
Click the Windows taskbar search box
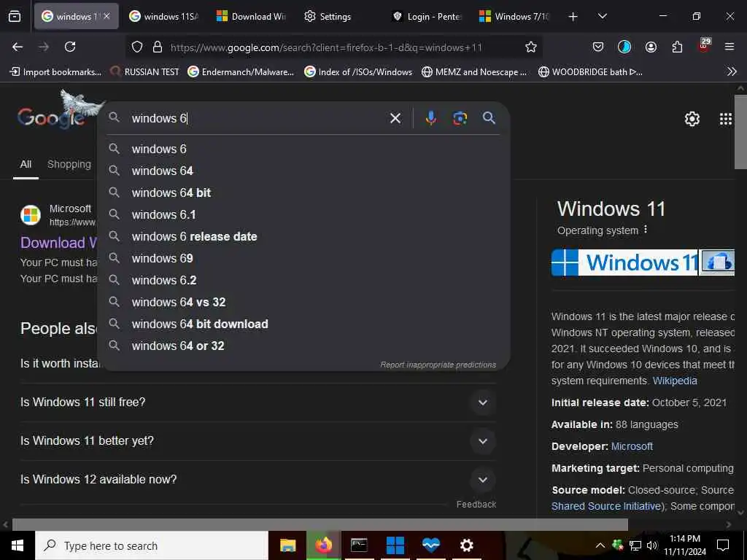point(152,545)
